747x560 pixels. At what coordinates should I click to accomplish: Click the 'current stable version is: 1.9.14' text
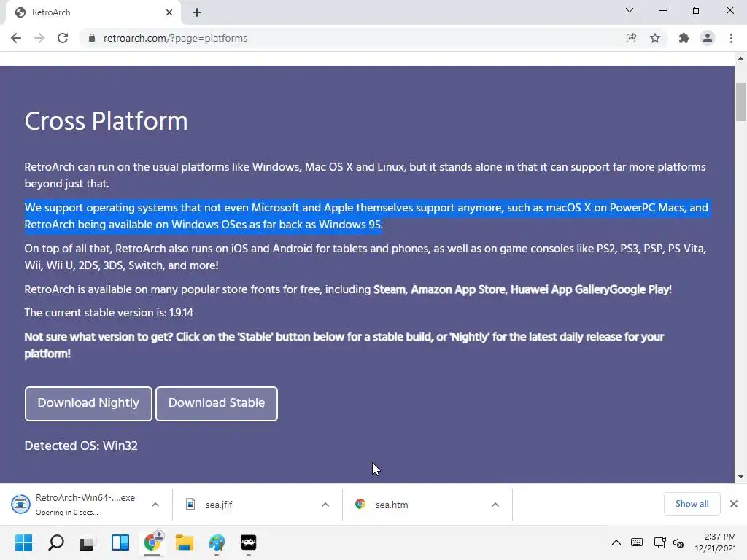click(109, 313)
